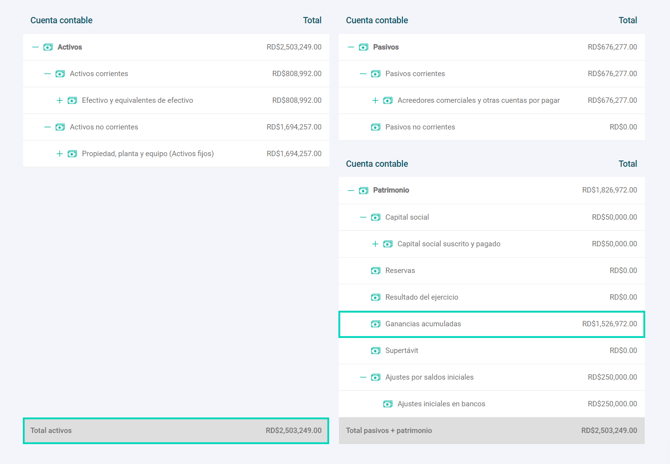Click the account icon next to Pasivos
The width and height of the screenshot is (670, 464).
click(x=364, y=47)
